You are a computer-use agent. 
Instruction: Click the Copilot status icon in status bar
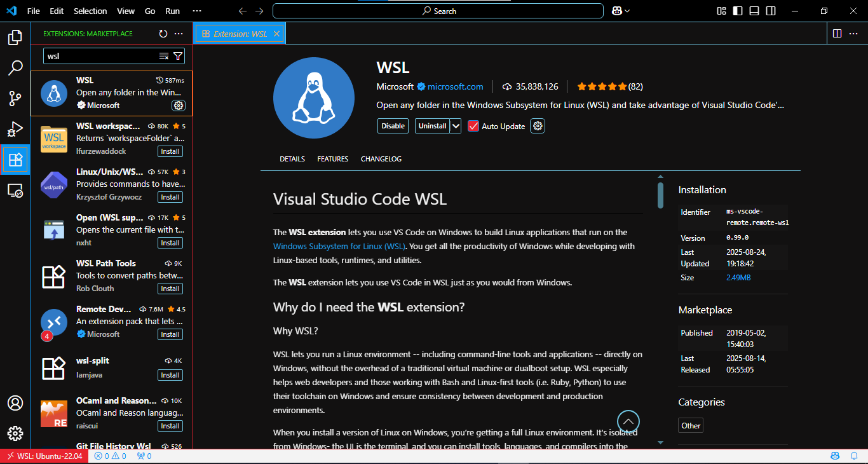point(836,456)
